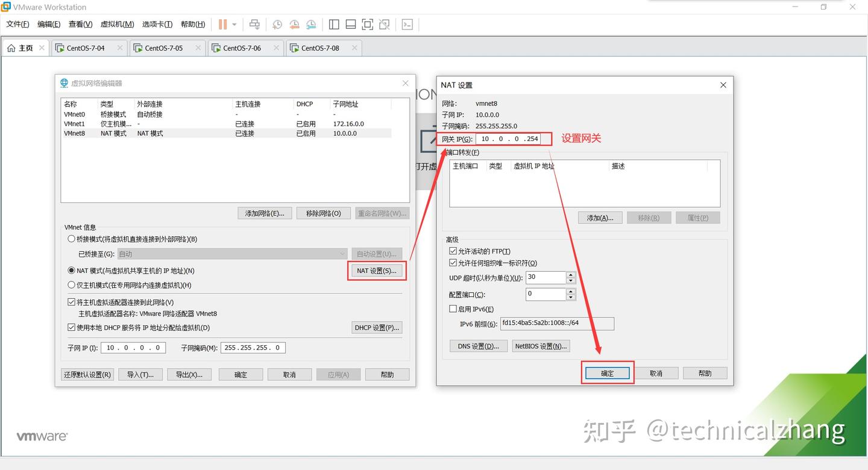Open the 虚拟机 menu
868x470 pixels.
118,24
